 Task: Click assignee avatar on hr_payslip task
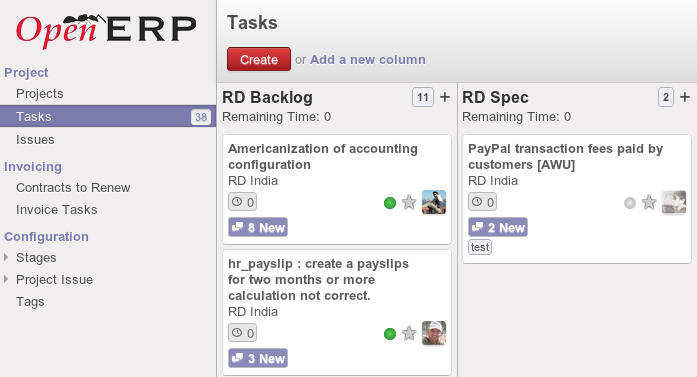[x=434, y=333]
